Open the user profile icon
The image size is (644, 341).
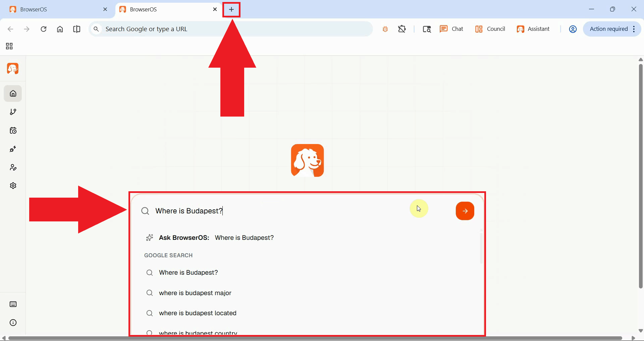click(573, 29)
